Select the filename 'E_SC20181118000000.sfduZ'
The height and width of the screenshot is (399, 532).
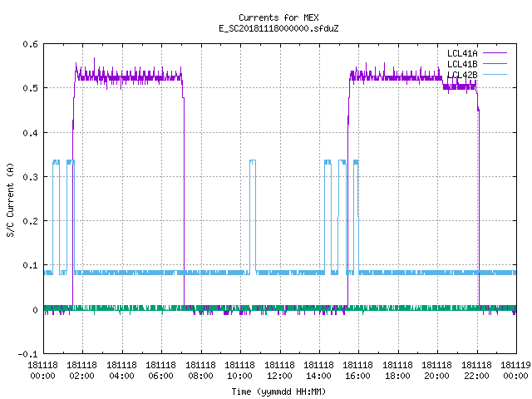pyautogui.click(x=278, y=28)
